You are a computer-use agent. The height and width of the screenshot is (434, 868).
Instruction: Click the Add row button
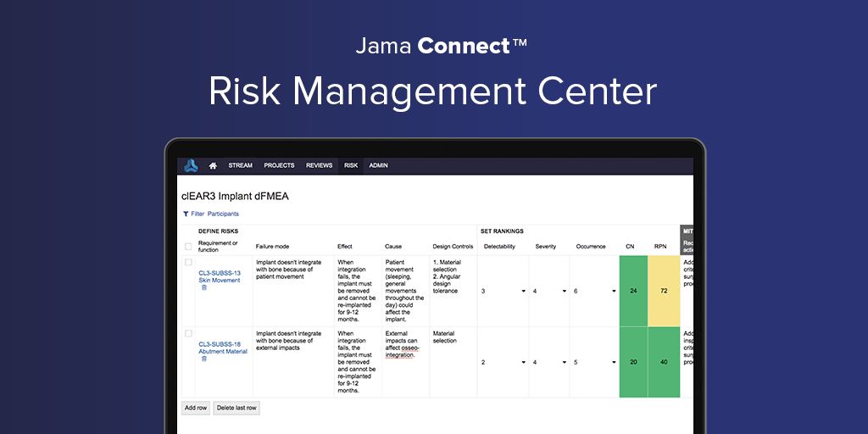196,408
